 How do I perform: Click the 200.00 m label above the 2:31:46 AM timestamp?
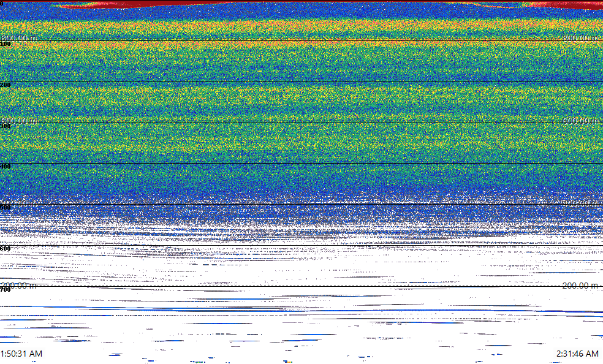580,285
